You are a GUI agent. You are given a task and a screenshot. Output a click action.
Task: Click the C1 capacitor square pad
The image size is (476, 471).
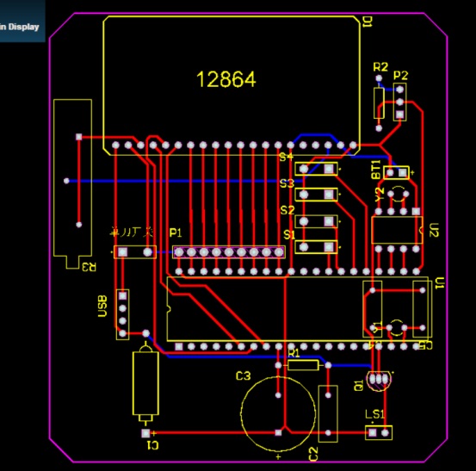(x=145, y=433)
